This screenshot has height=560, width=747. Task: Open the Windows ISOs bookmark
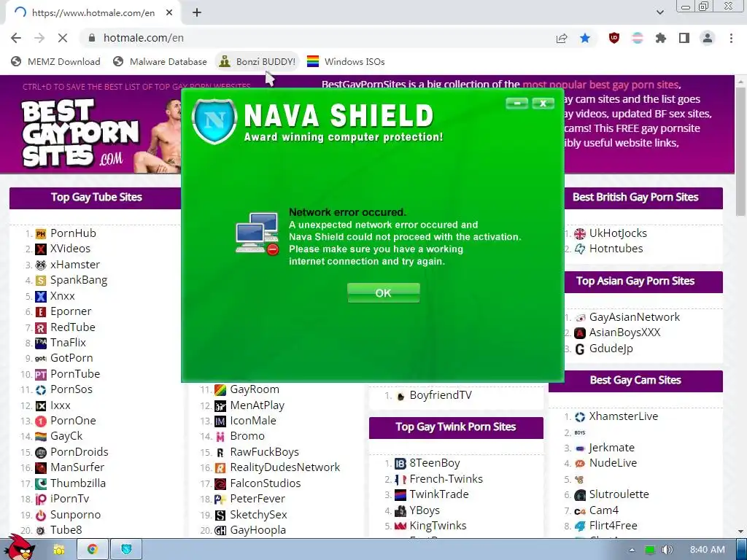pos(346,61)
